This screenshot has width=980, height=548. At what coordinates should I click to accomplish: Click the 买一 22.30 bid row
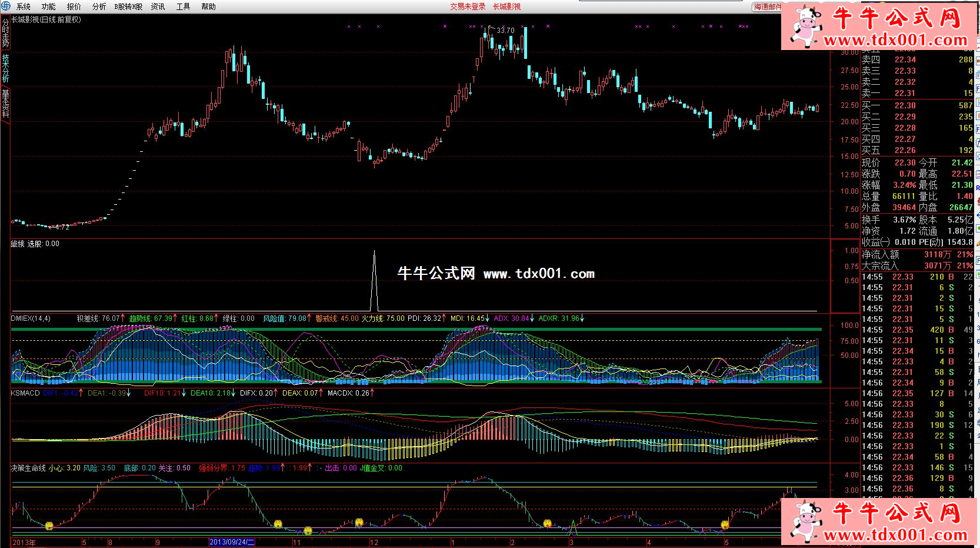(x=917, y=105)
